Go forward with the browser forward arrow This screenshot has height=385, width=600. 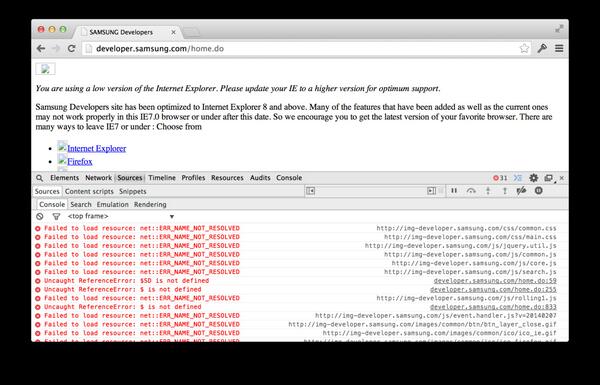pyautogui.click(x=56, y=49)
